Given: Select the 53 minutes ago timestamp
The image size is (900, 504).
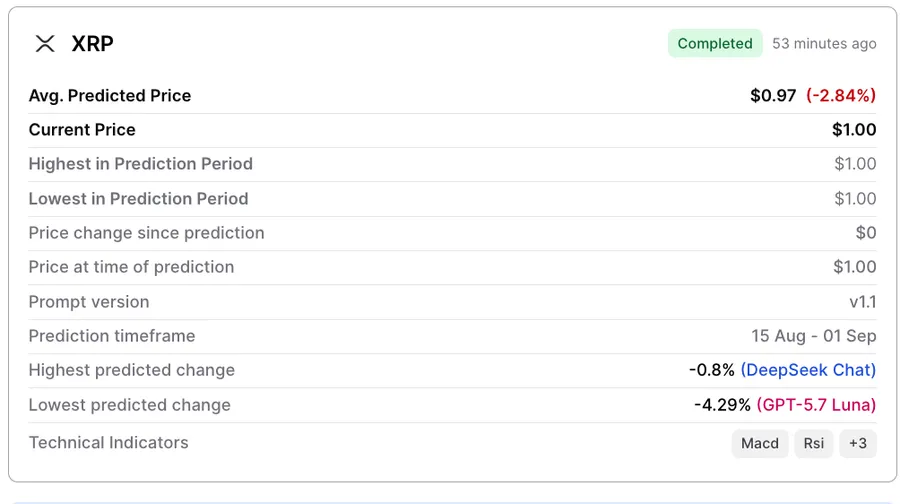Looking at the screenshot, I should tap(824, 44).
